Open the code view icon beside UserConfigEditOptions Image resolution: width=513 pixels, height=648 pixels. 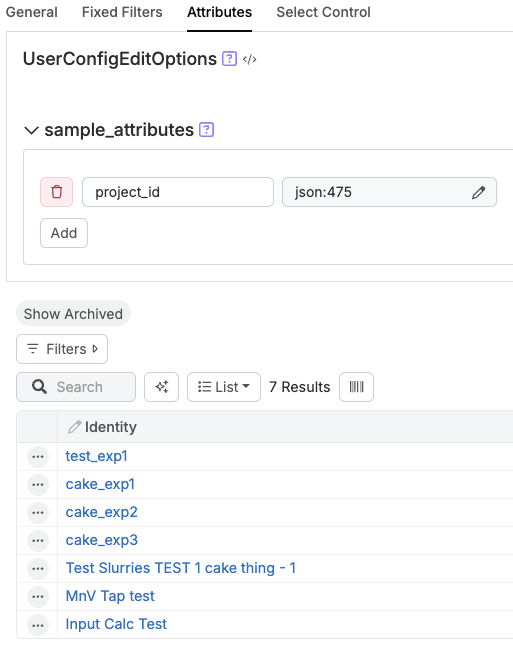[250, 59]
